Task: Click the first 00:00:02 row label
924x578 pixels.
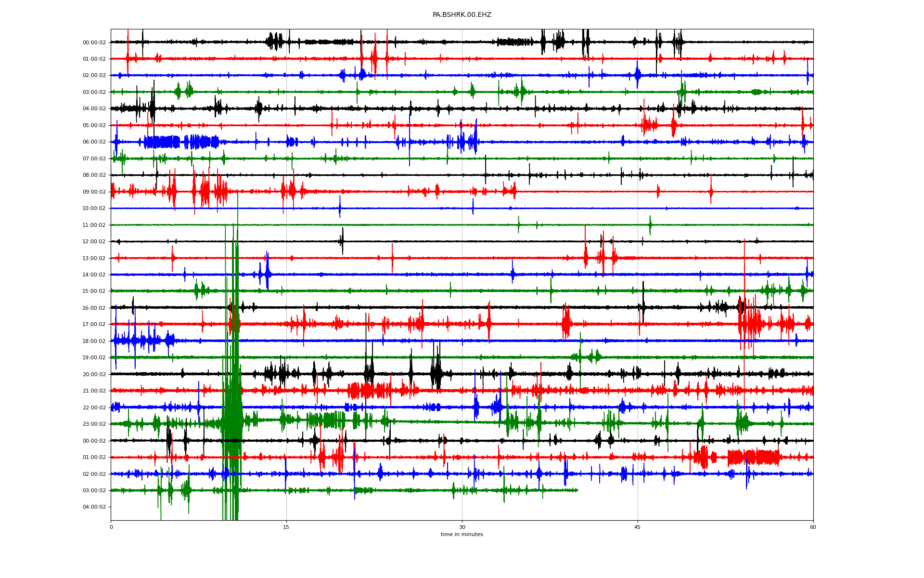Action: pos(94,42)
